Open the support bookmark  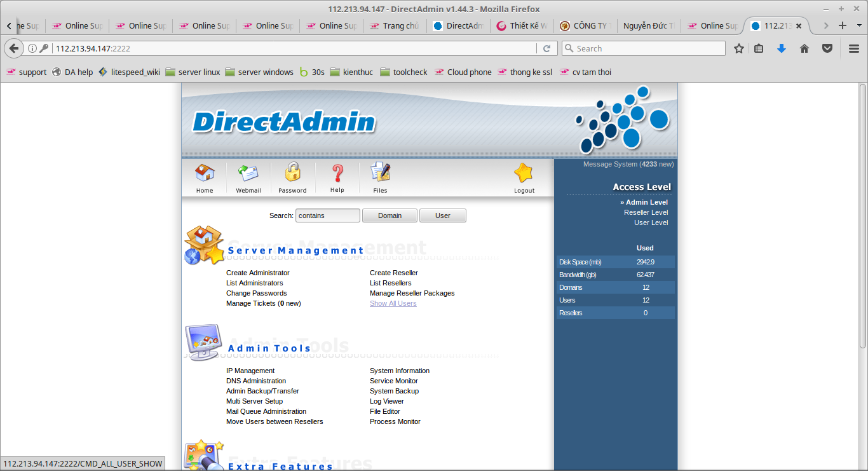tap(26, 72)
